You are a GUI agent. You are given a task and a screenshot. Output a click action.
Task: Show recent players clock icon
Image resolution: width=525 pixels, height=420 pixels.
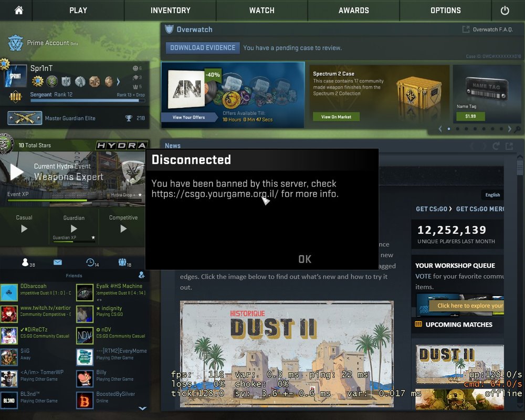[x=90, y=262]
